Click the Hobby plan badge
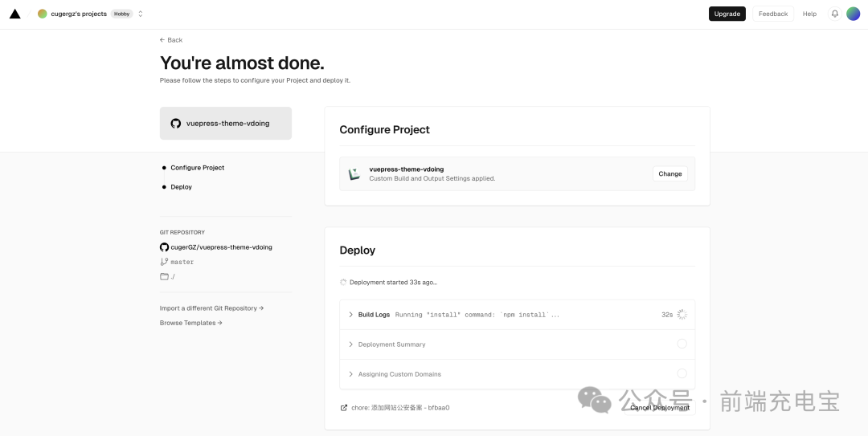This screenshot has height=436, width=868. tap(122, 14)
